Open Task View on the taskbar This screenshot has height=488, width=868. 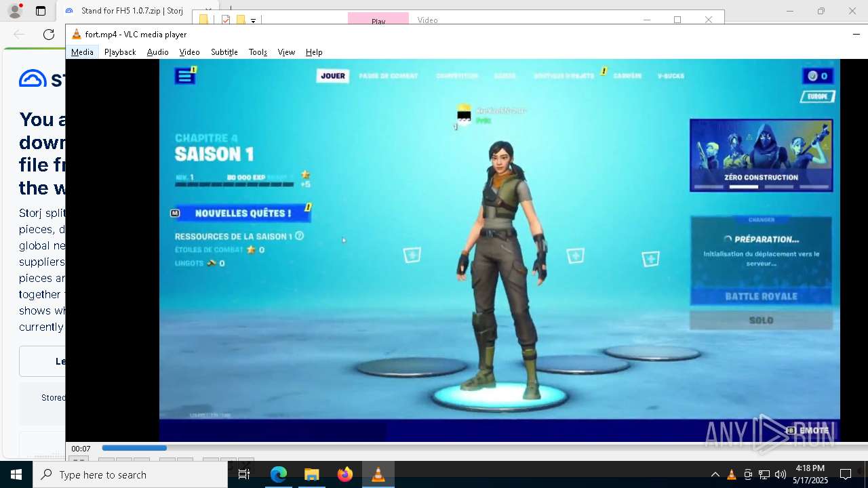point(244,474)
